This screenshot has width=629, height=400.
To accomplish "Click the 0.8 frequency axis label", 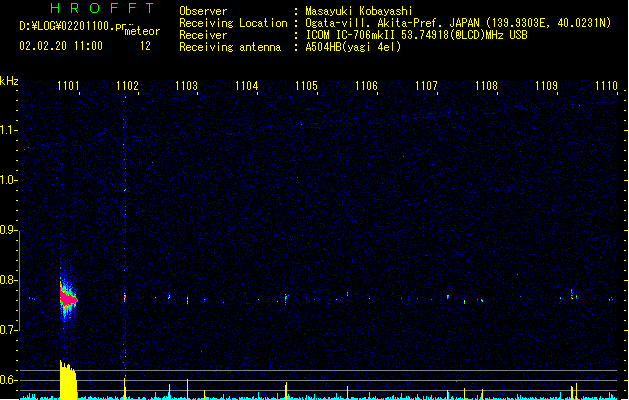I will [8, 280].
